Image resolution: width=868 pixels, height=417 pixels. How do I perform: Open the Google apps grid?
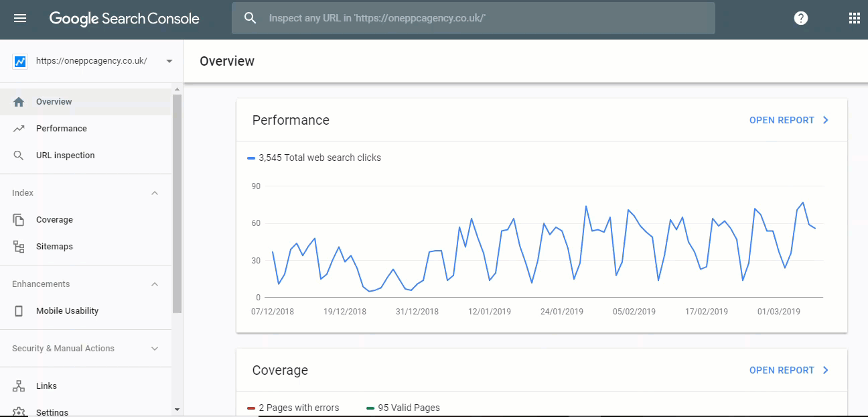click(855, 18)
